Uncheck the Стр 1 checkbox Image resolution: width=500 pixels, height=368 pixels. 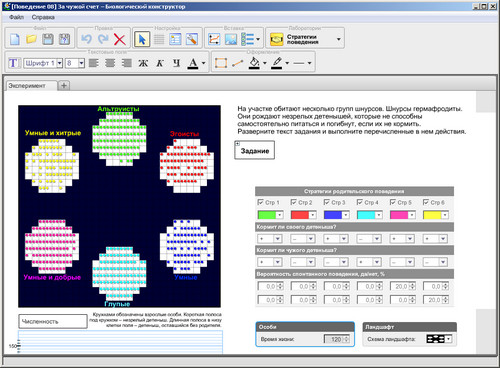[x=261, y=202]
